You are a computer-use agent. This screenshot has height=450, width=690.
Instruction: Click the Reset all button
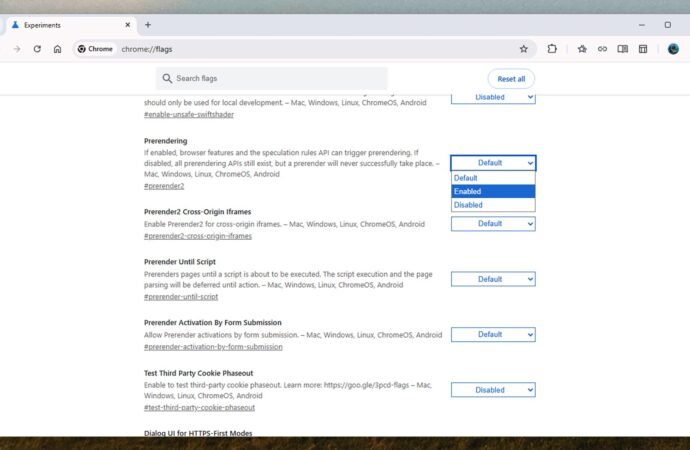(x=511, y=79)
